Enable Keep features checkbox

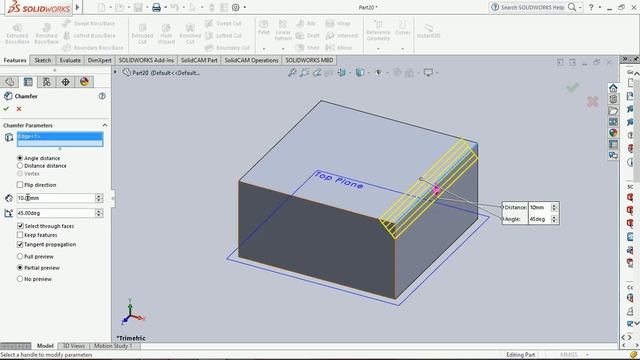coord(20,235)
